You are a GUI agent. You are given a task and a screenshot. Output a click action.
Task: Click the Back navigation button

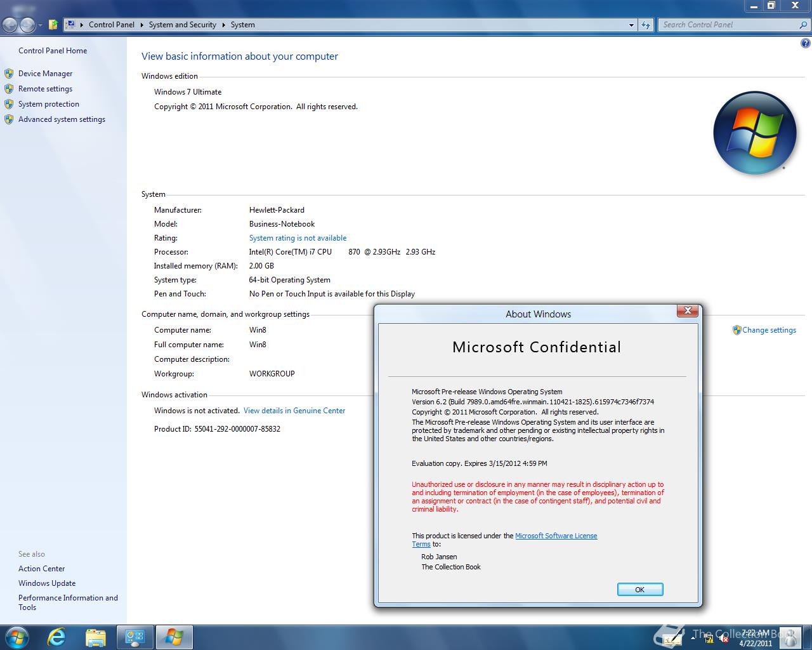10,25
